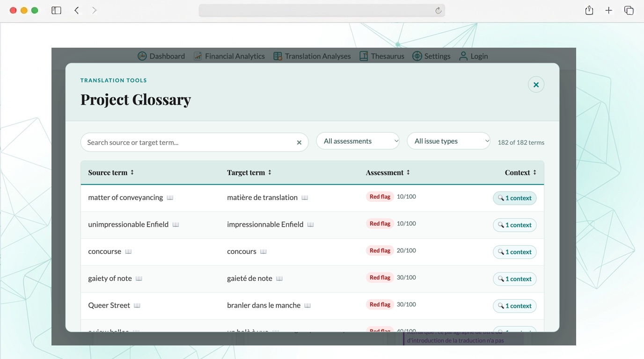View context for 'unimpressionable Enfield'

515,225
